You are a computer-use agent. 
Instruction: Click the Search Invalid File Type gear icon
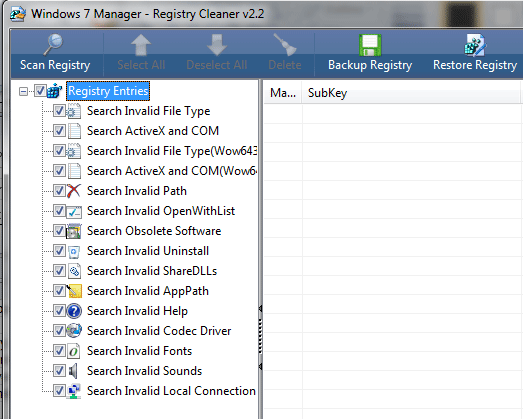click(x=74, y=111)
